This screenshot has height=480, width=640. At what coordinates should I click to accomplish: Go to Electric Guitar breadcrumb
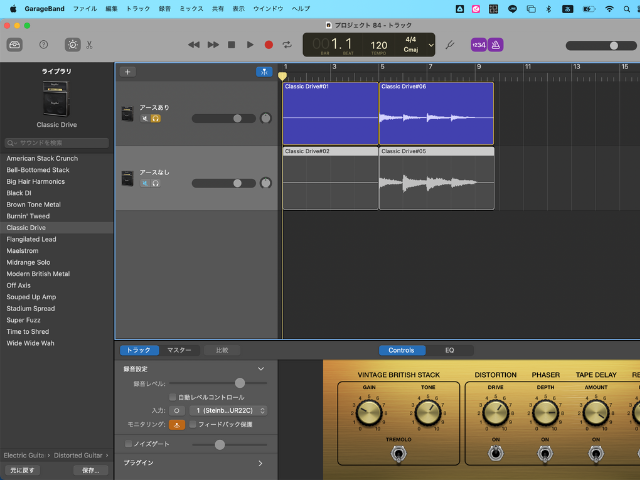pos(24,455)
